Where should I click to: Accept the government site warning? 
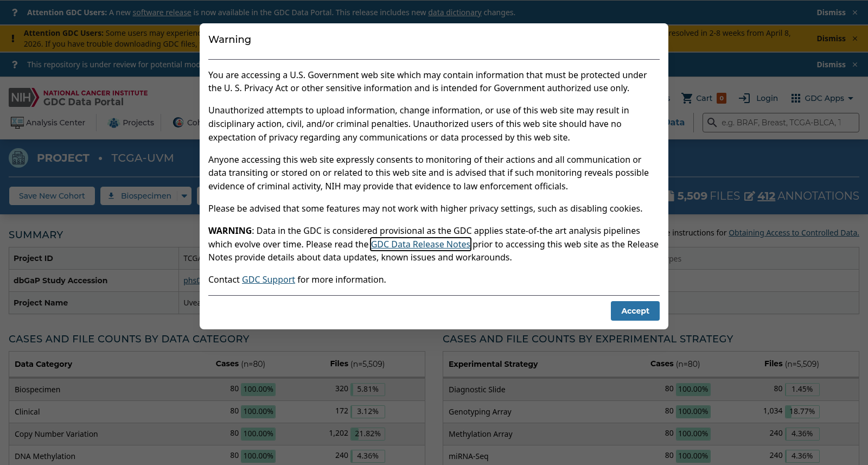coord(635,311)
